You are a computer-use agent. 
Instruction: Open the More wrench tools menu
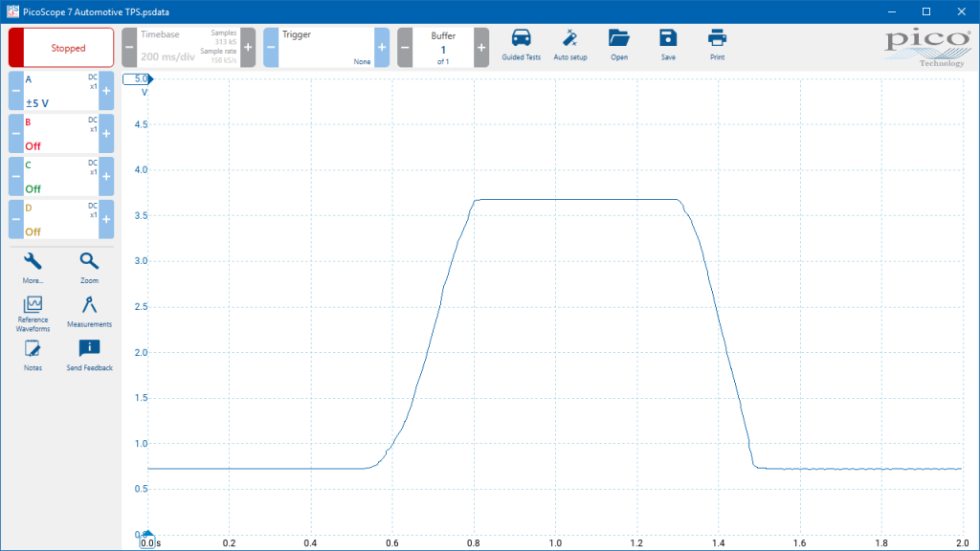pyautogui.click(x=33, y=268)
